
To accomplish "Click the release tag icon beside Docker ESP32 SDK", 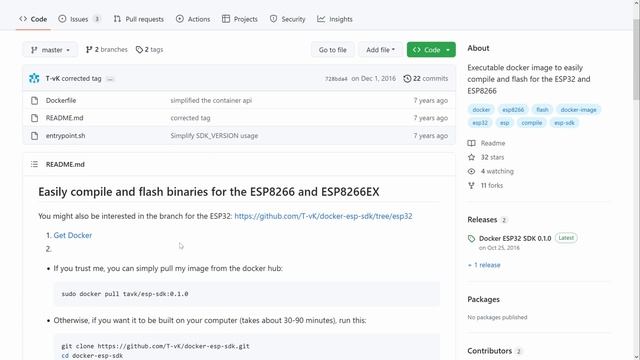I will click(x=471, y=238).
